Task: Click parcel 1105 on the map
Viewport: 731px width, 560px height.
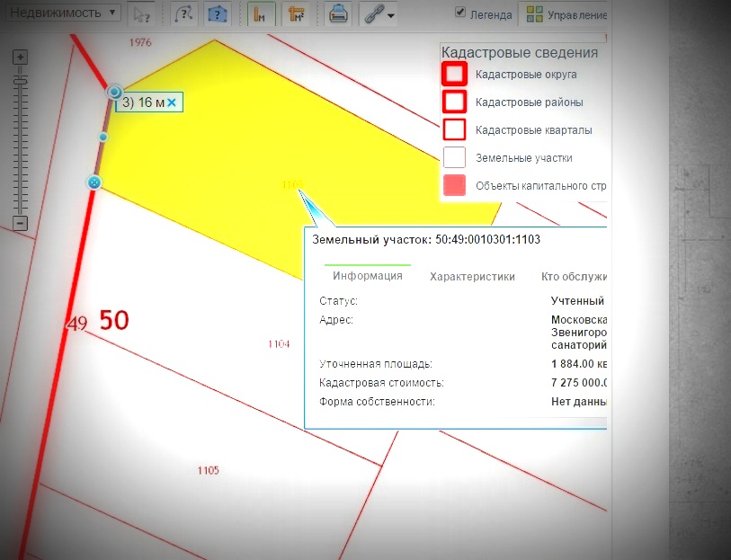Action: 208,470
